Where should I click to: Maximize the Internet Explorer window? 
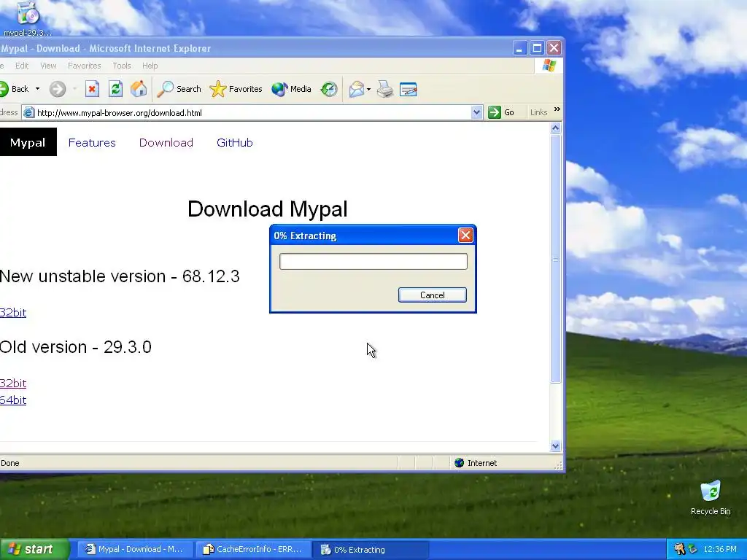point(537,48)
